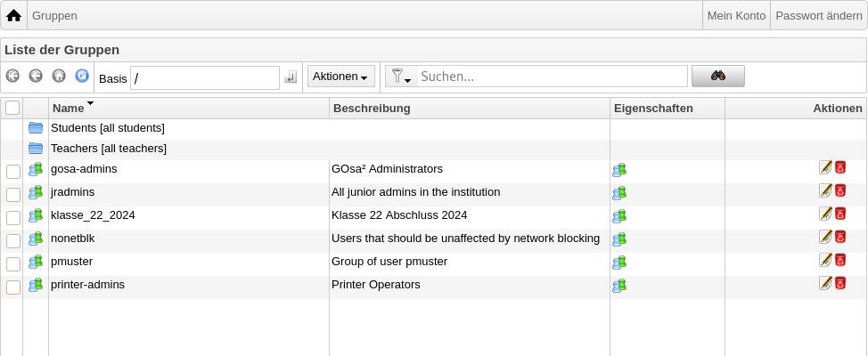Go to the home icon

coord(14,15)
